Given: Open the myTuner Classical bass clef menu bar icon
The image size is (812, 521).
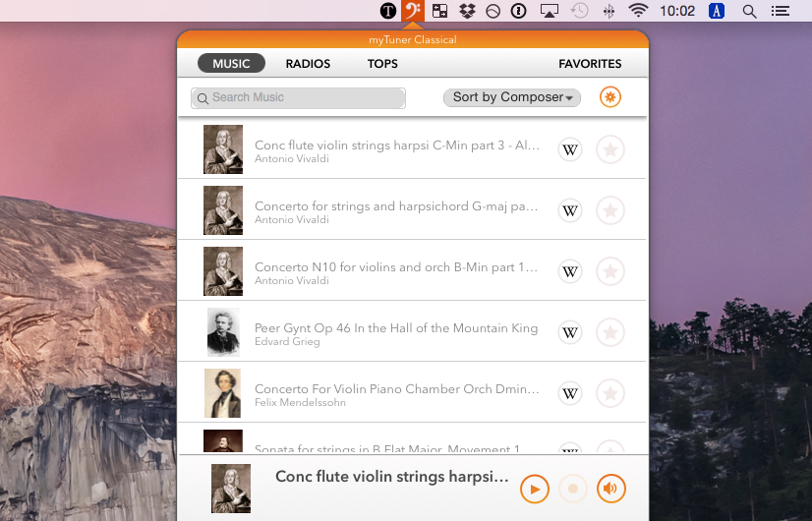Looking at the screenshot, I should click(413, 11).
